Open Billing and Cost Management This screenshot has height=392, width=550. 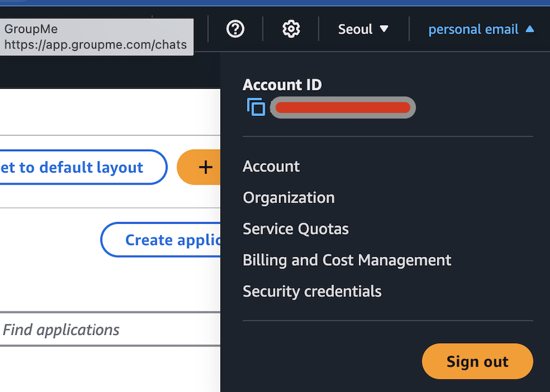coord(347,260)
